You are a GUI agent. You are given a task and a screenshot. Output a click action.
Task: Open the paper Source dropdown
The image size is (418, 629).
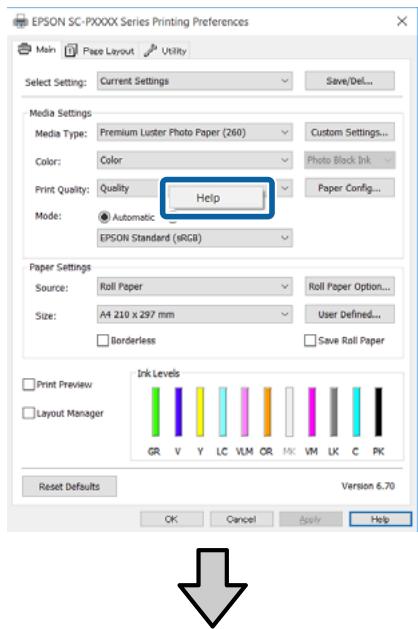[195, 287]
